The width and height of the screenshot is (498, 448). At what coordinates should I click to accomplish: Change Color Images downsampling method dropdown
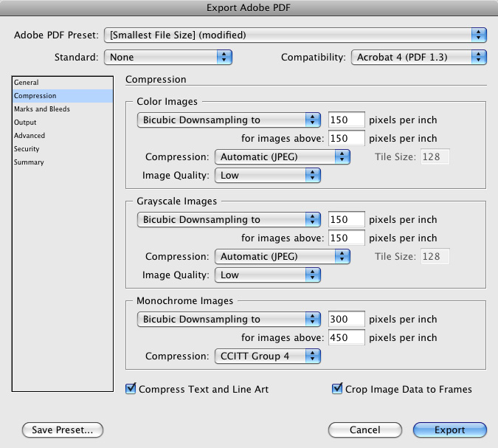tap(229, 120)
